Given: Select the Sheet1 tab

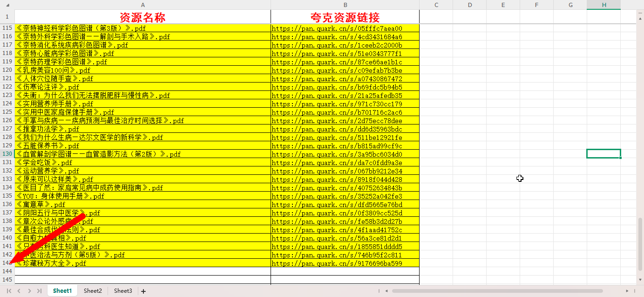Looking at the screenshot, I should [x=62, y=291].
